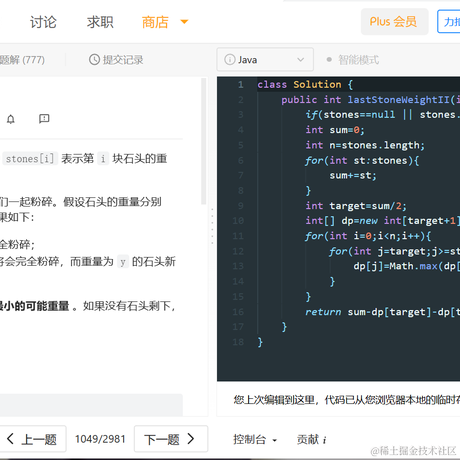Click code line int target=sum/2;

coord(356,206)
